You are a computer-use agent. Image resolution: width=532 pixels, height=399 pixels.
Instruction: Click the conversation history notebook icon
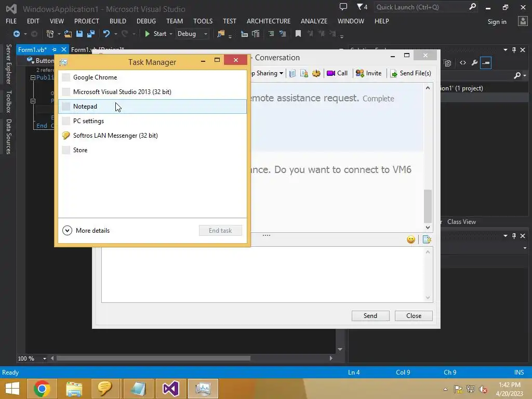tap(292, 73)
